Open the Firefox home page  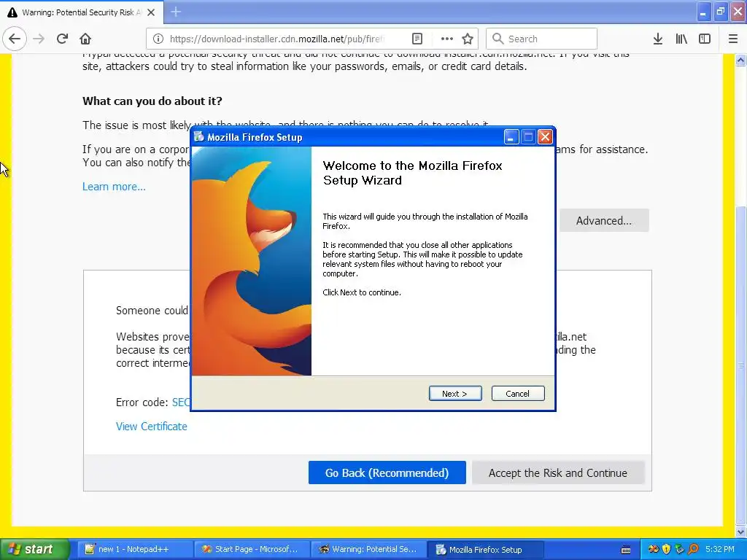tap(85, 39)
